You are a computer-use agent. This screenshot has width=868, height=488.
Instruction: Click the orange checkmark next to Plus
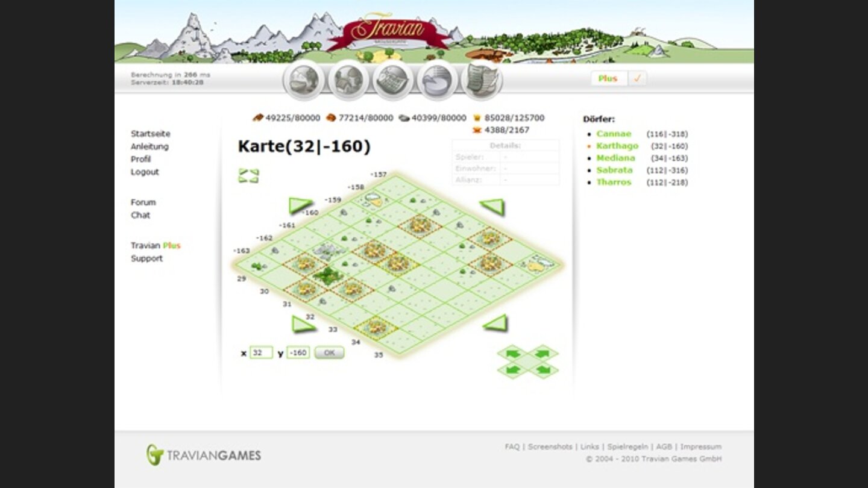point(637,78)
